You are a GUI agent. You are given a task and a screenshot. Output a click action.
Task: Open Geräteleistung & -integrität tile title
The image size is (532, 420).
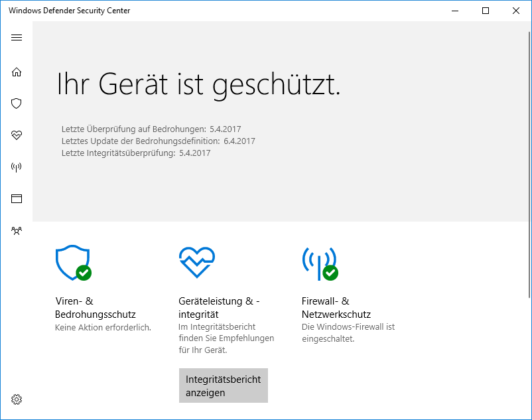219,308
